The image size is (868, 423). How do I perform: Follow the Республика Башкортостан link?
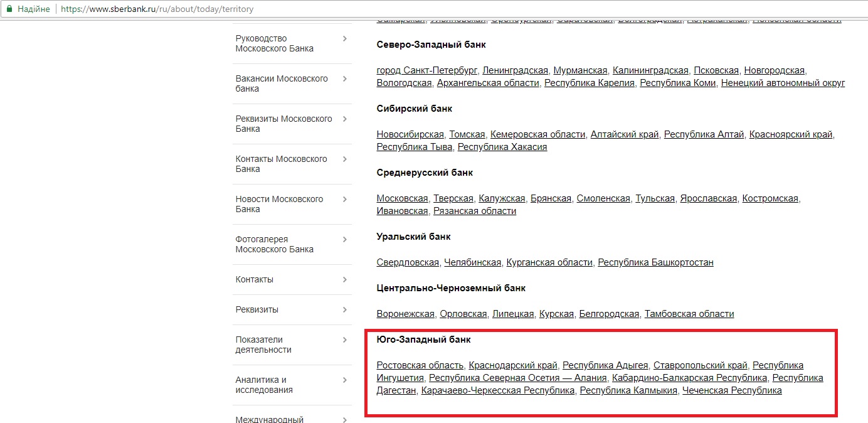click(x=656, y=262)
